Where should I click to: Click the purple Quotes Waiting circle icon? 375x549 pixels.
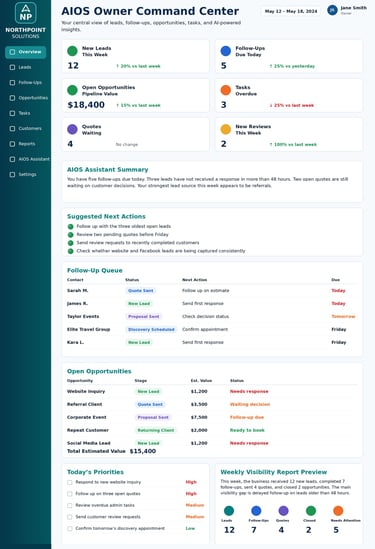click(72, 130)
